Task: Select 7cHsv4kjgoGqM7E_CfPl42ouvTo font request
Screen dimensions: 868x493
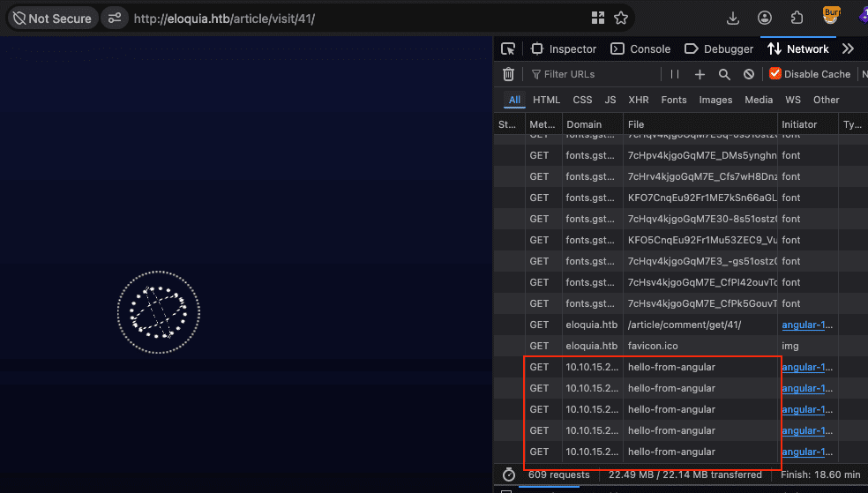Action: pos(681,282)
